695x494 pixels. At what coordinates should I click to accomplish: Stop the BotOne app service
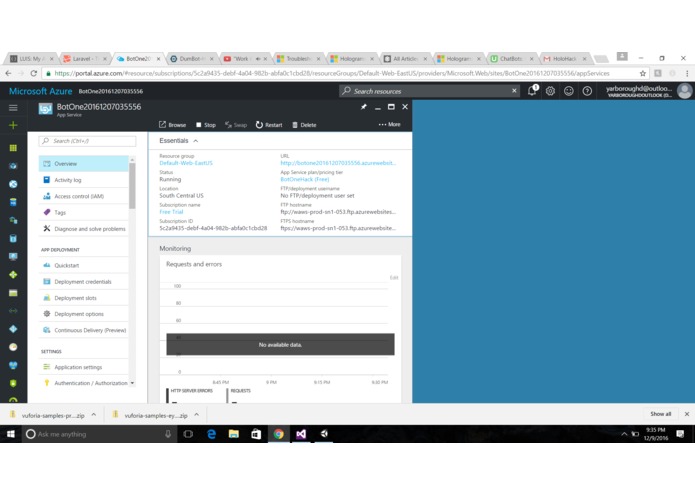click(x=206, y=125)
